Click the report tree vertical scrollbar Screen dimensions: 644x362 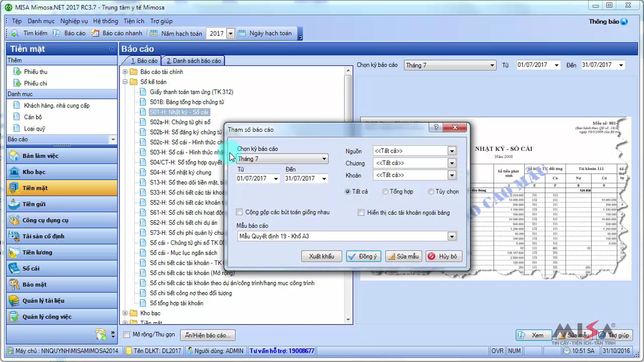click(348, 195)
